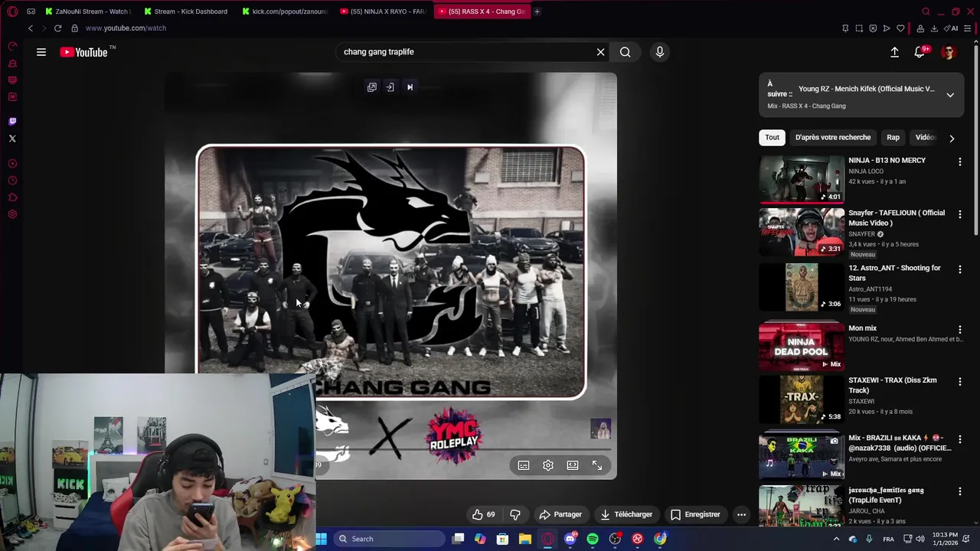The width and height of the screenshot is (980, 551).
Task: Run the search with magnifier button
Action: (x=626, y=52)
